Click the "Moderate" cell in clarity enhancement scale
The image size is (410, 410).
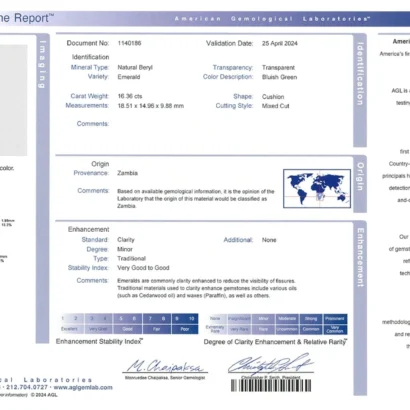(x=287, y=319)
